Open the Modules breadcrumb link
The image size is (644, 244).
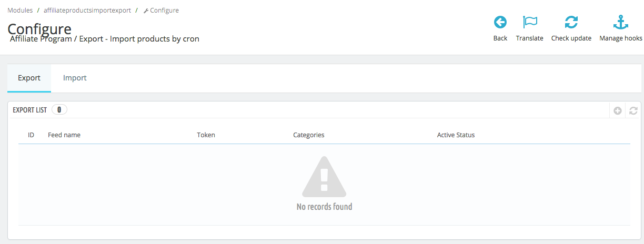click(20, 10)
